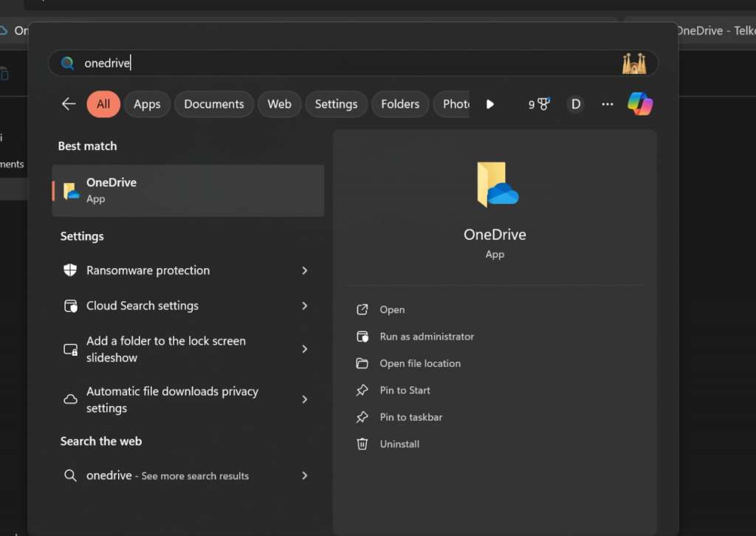Expand more filters with the arrow
The width and height of the screenshot is (756, 536).
pyautogui.click(x=490, y=104)
